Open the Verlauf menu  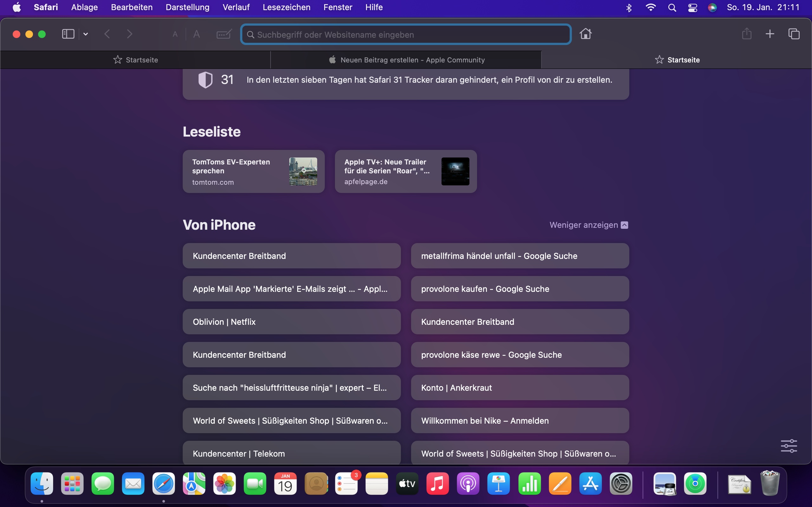(x=236, y=7)
